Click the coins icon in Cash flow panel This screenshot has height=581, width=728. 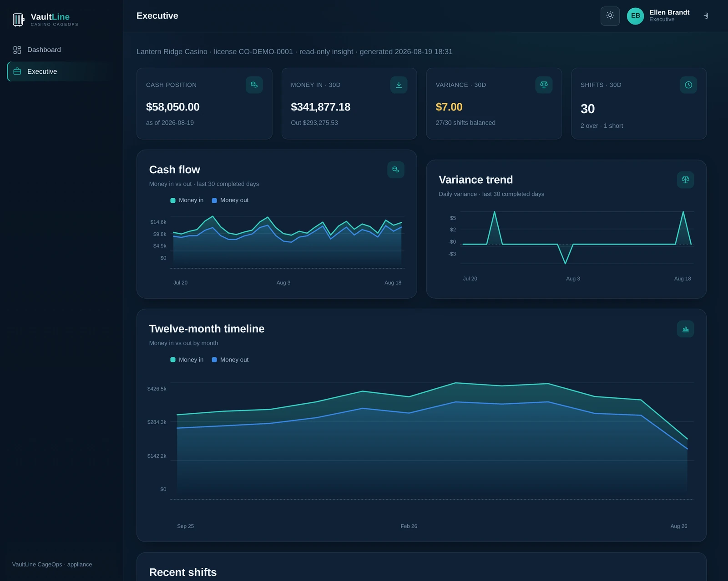[x=396, y=170]
